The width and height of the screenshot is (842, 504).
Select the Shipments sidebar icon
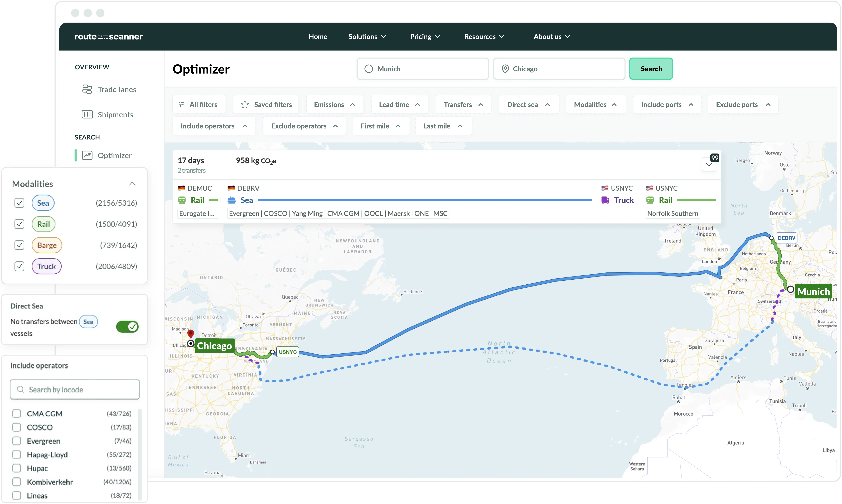coord(88,114)
